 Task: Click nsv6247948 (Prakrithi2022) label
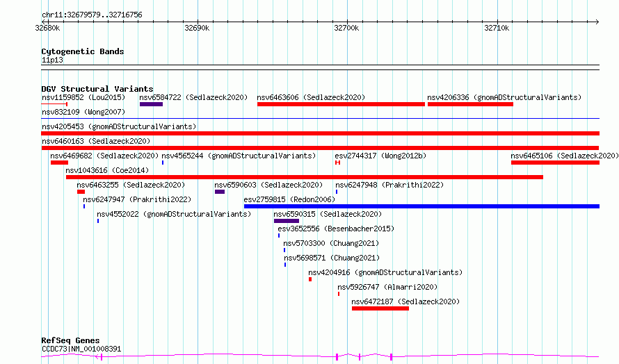point(389,185)
